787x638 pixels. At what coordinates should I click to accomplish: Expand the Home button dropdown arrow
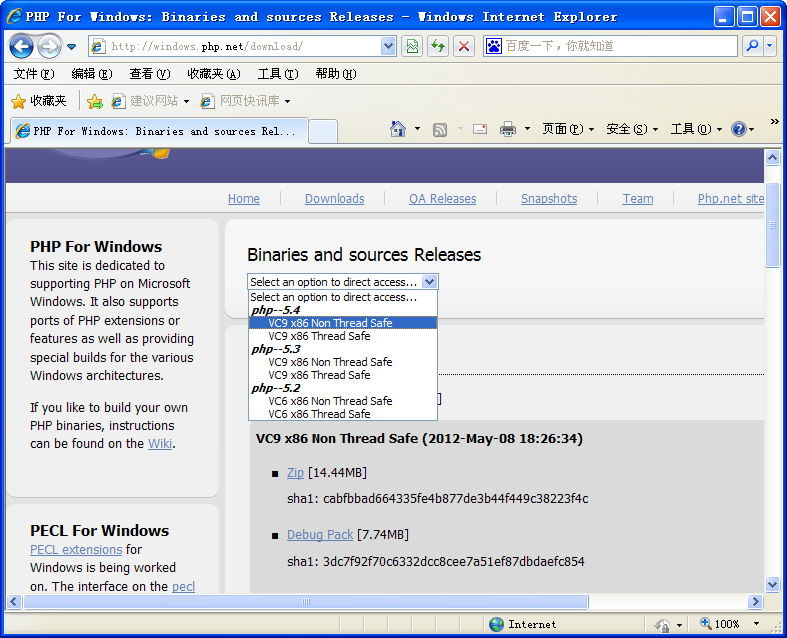point(417,129)
